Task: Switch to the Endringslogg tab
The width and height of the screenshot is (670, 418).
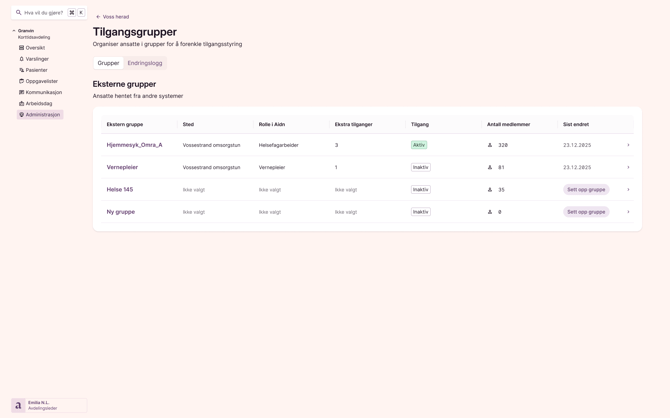Action: [145, 63]
